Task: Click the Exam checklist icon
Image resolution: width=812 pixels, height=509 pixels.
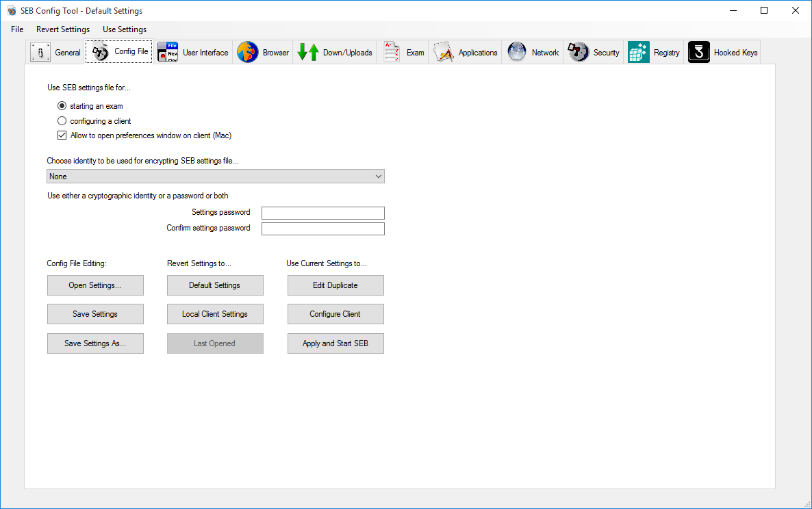Action: [392, 52]
